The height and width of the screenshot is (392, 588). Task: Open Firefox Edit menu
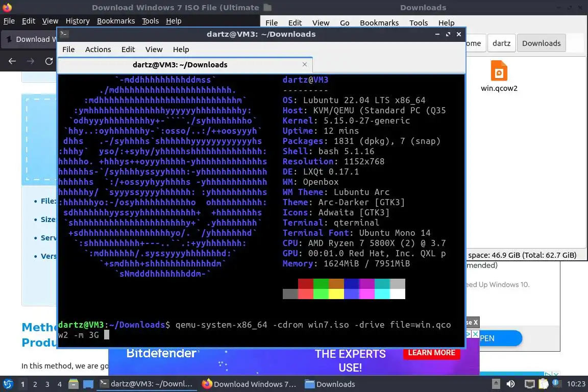click(29, 21)
